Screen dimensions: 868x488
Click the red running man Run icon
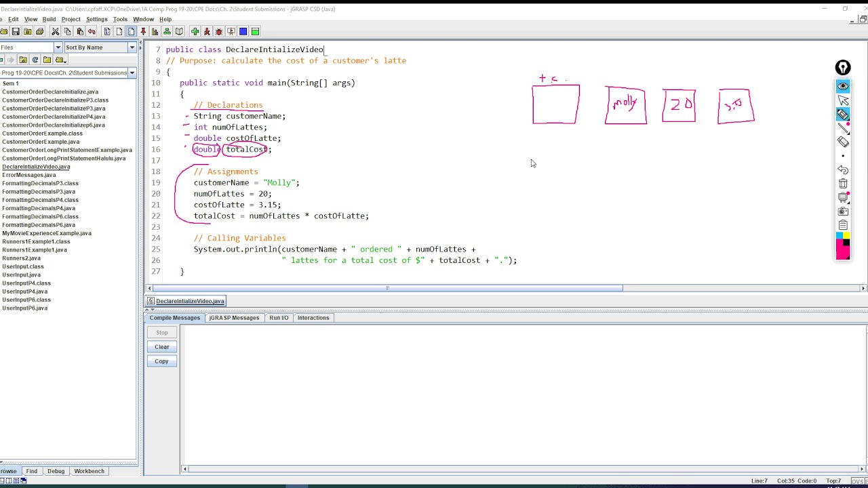click(x=207, y=32)
